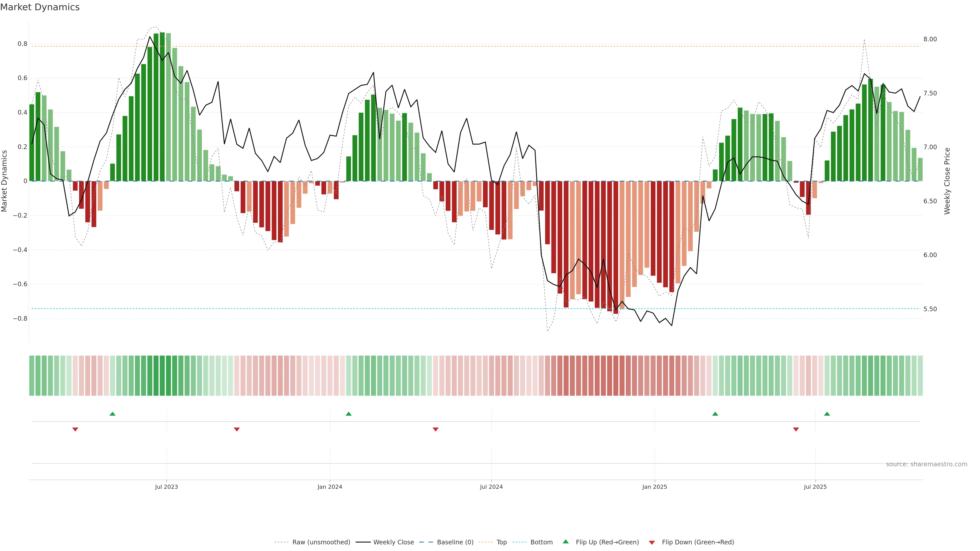
Task: Click the Jan 2025 x-axis label
Action: [x=654, y=487]
